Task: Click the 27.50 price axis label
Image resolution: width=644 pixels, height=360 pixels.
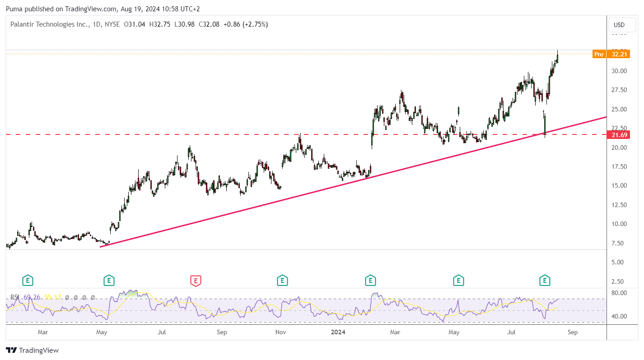Action: [618, 90]
